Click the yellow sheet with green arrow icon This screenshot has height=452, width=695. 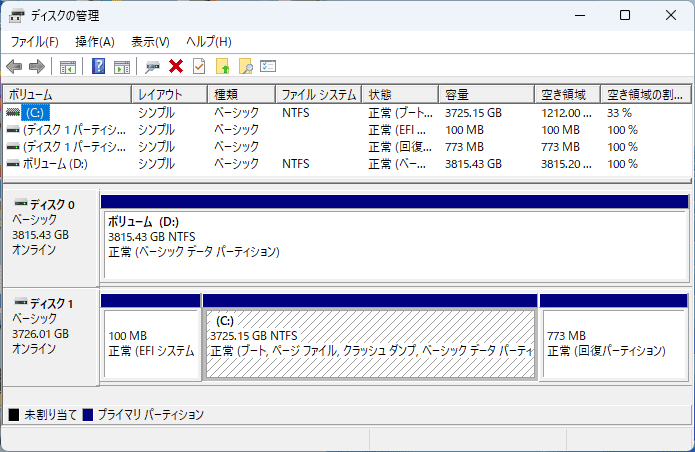coord(223,67)
